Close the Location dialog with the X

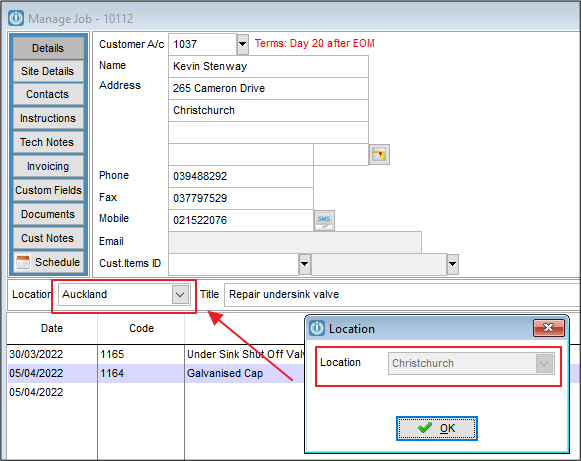coord(549,328)
